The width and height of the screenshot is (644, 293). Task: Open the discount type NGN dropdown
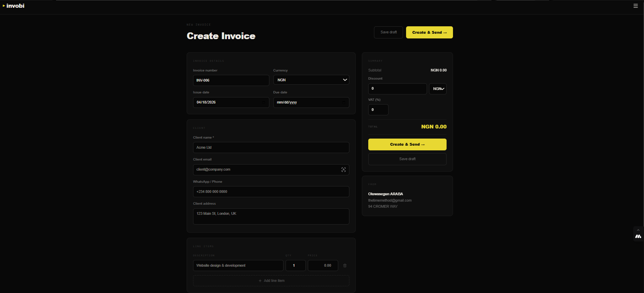point(438,89)
